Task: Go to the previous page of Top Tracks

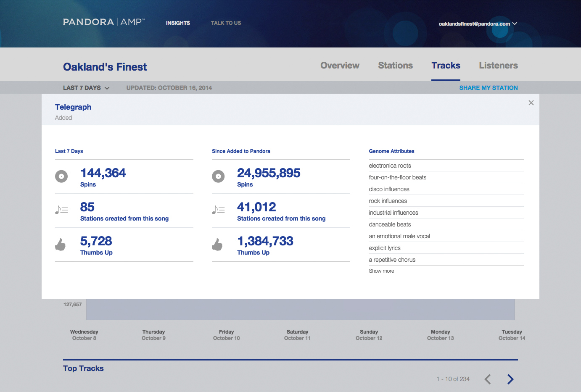Action: point(488,379)
